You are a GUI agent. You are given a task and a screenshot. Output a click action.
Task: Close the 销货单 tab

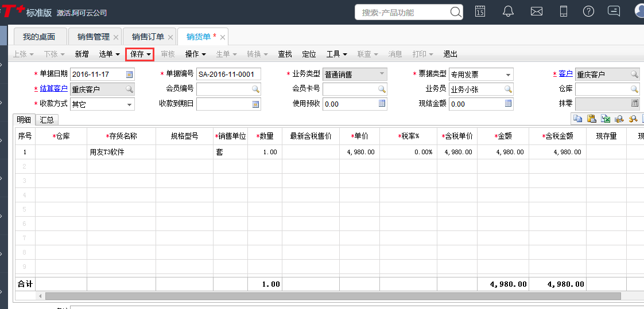223,37
